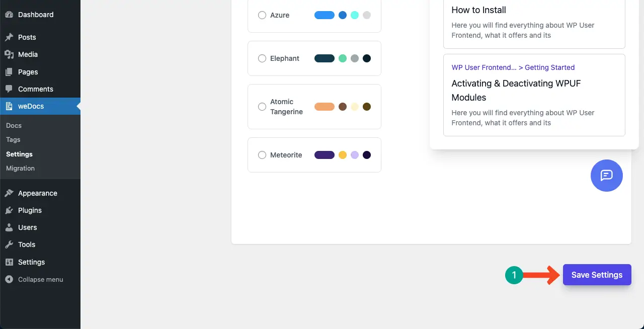
Task: Click the Plugins plug icon
Action: click(x=9, y=210)
